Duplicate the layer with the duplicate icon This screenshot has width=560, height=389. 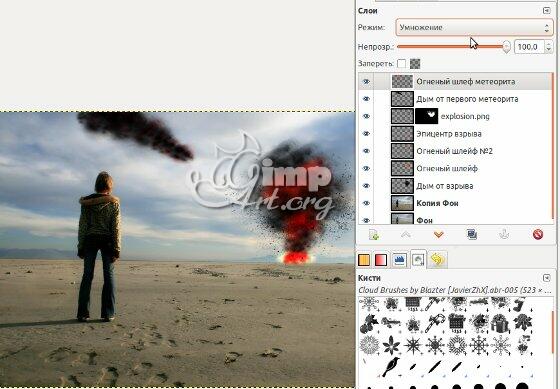[472, 234]
